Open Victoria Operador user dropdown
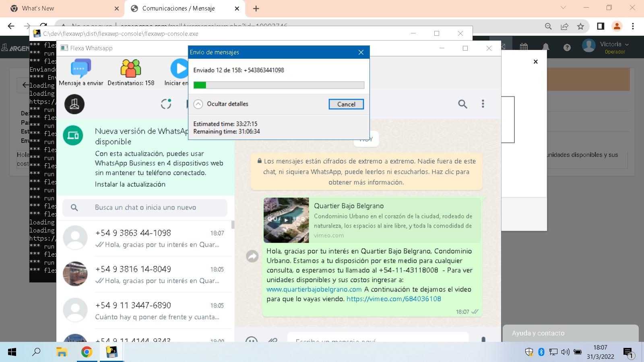Image resolution: width=644 pixels, height=362 pixels. pos(606,47)
